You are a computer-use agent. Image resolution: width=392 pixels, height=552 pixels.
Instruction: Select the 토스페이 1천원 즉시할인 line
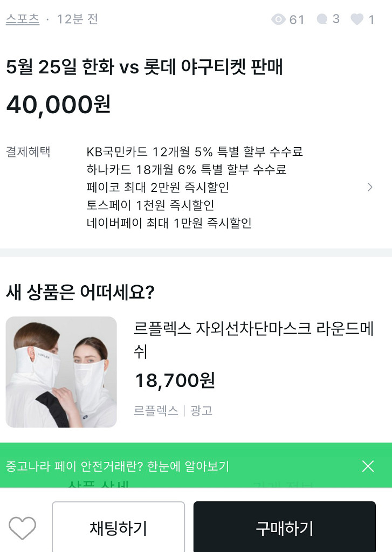150,205
